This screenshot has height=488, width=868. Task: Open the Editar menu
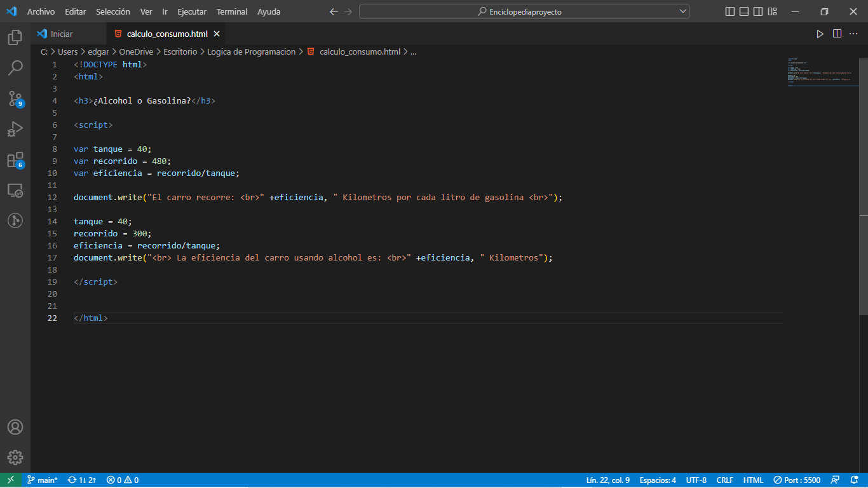(x=75, y=11)
